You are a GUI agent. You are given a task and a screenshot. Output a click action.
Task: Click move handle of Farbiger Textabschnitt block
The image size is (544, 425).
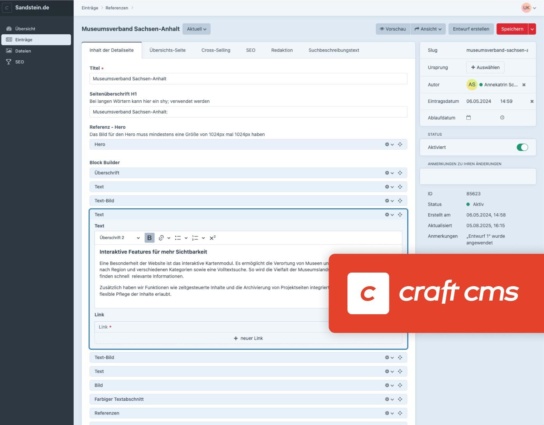(400, 399)
